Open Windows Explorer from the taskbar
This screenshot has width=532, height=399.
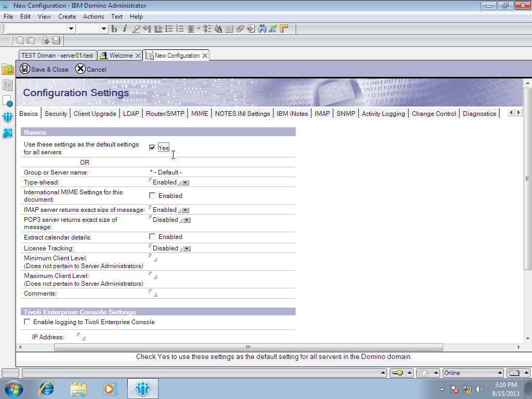click(x=78, y=389)
